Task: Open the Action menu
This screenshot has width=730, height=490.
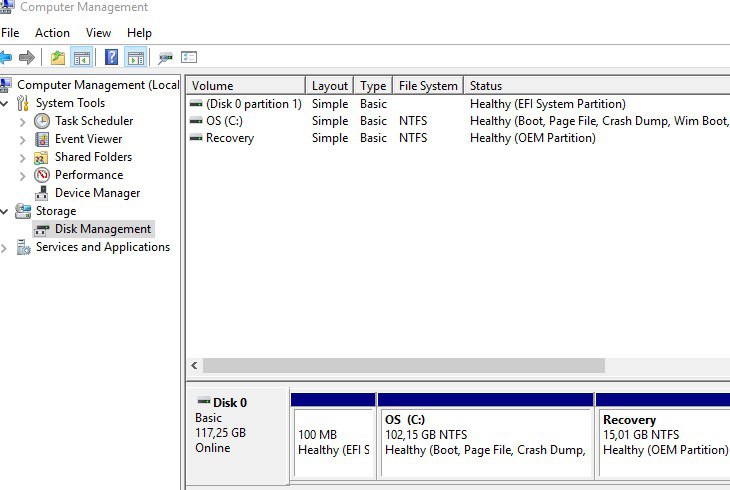Action: click(52, 33)
